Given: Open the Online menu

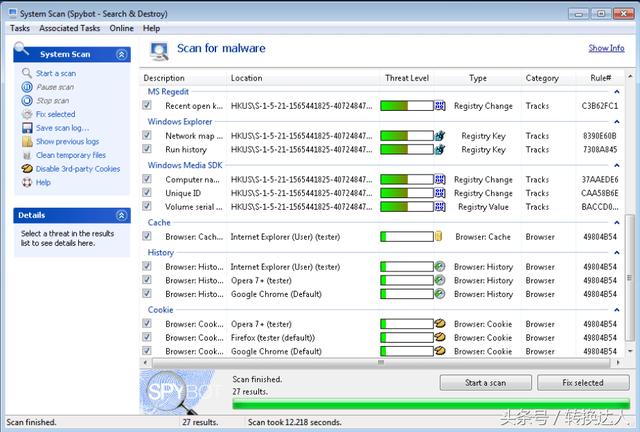Looking at the screenshot, I should click(122, 28).
